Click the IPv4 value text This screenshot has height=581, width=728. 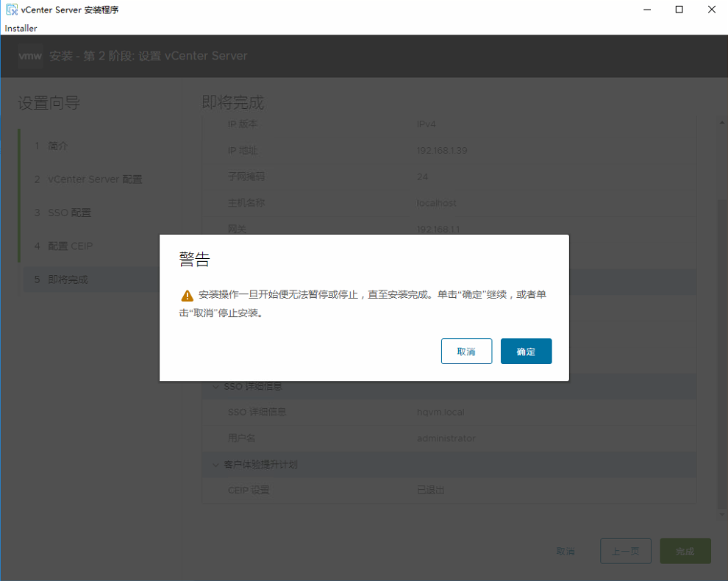(427, 124)
